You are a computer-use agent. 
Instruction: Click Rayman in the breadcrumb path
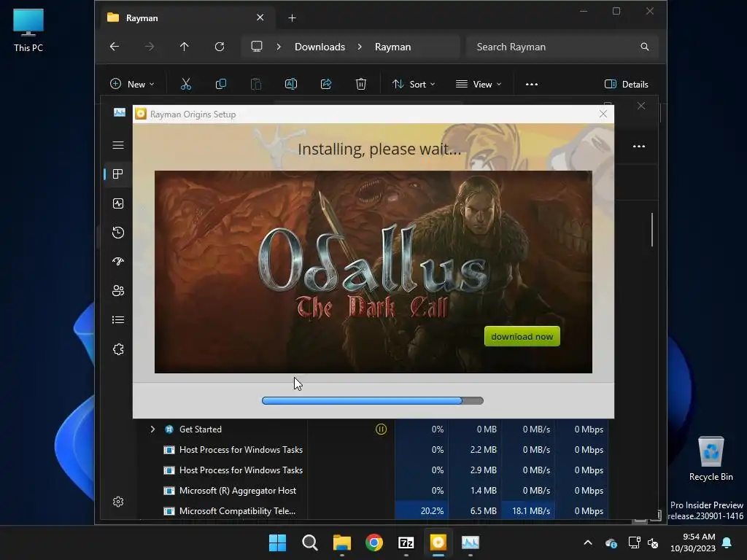(x=392, y=47)
